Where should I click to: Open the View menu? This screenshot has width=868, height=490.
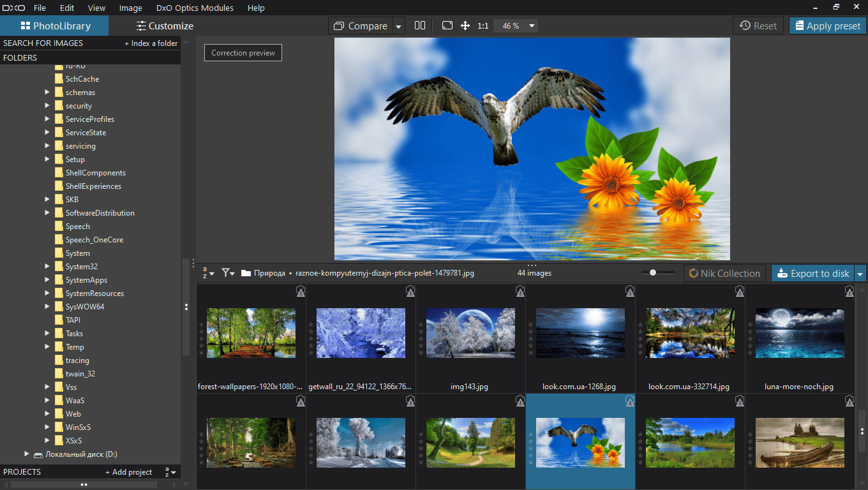pyautogui.click(x=97, y=8)
